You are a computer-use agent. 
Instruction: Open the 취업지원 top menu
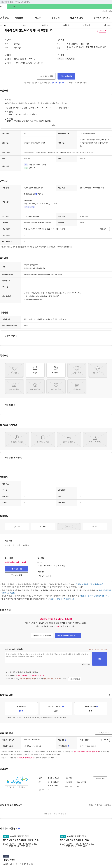point(37,18)
